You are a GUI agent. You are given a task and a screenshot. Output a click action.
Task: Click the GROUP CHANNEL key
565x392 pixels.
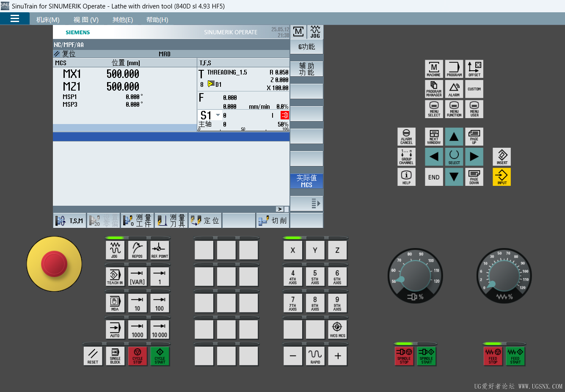pos(406,157)
